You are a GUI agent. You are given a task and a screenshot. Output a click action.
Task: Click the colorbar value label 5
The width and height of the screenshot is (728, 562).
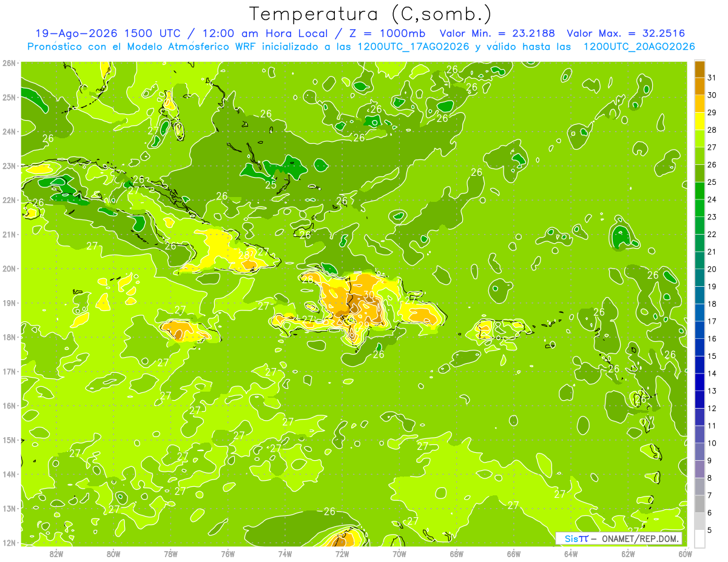pos(710,530)
